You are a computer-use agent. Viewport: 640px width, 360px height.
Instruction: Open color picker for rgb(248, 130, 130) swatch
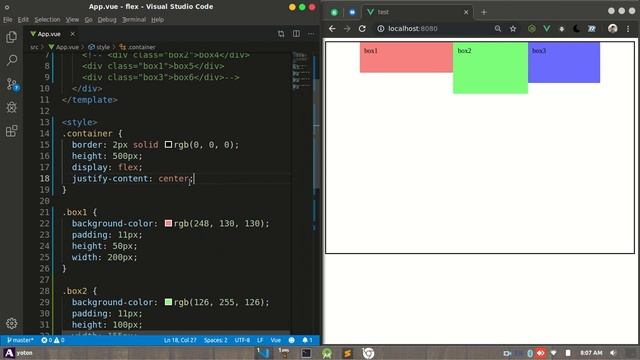(x=168, y=223)
